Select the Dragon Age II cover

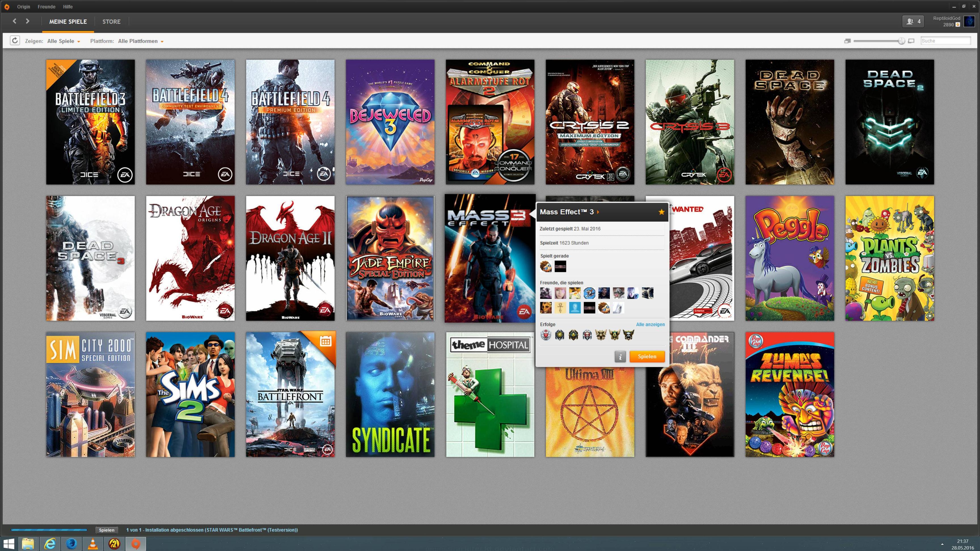click(x=290, y=258)
